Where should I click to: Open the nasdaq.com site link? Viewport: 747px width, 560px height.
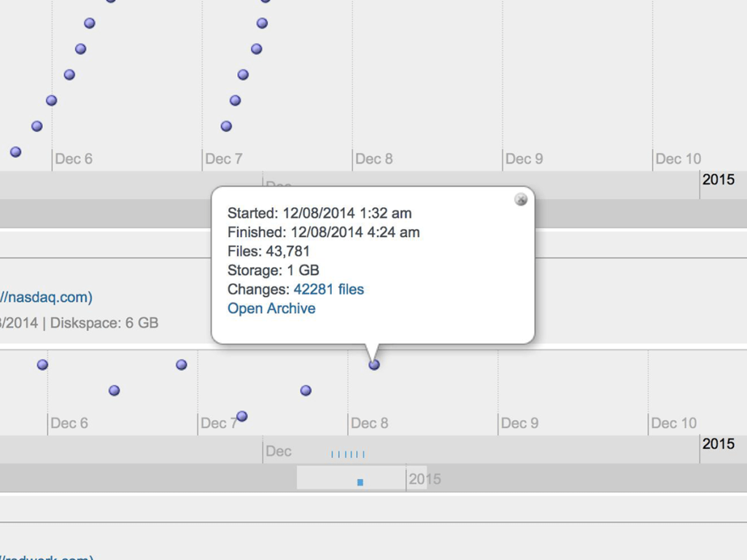(46, 297)
